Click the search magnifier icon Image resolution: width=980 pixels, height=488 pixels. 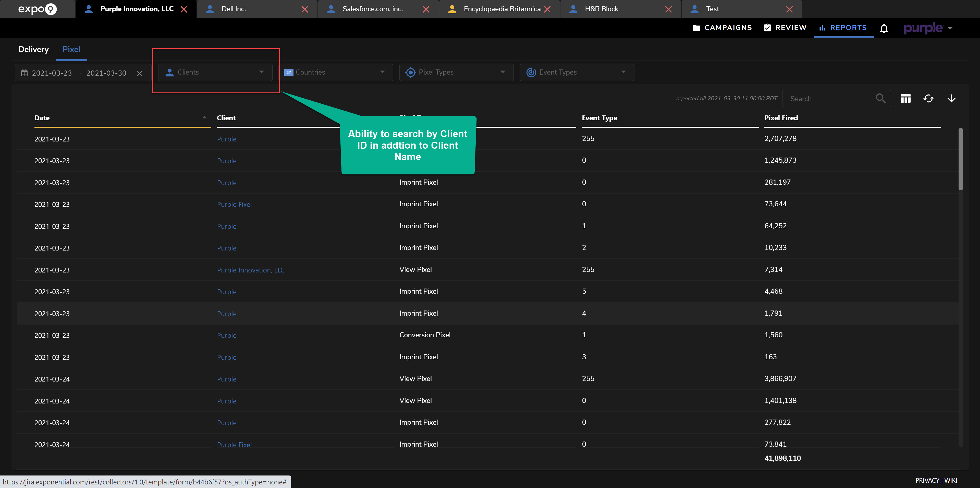point(880,98)
